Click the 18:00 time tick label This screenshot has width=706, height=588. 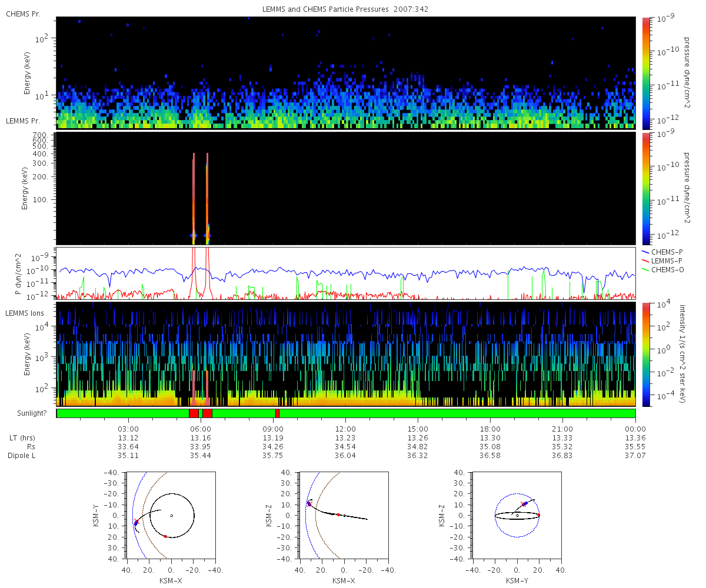click(490, 429)
